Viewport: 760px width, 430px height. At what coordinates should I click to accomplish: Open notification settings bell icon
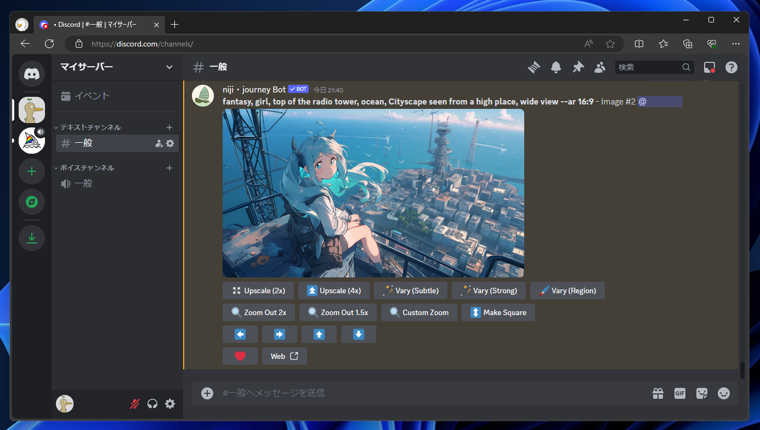[556, 67]
